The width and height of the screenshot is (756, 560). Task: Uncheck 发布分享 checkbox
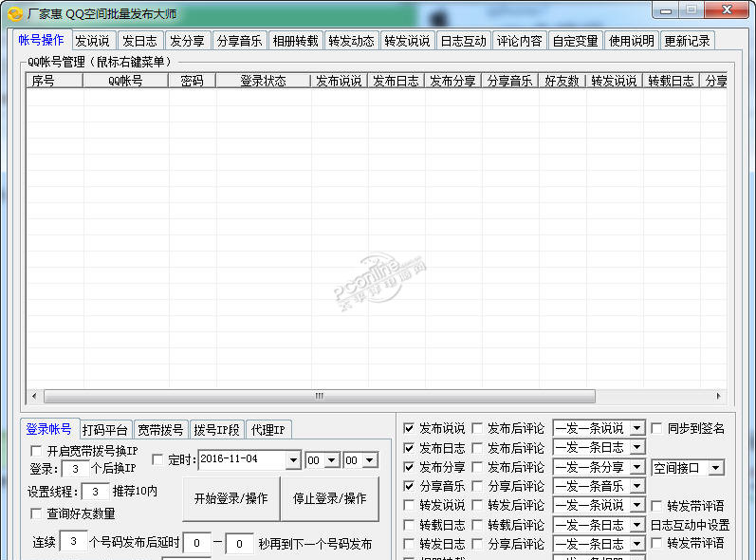409,467
